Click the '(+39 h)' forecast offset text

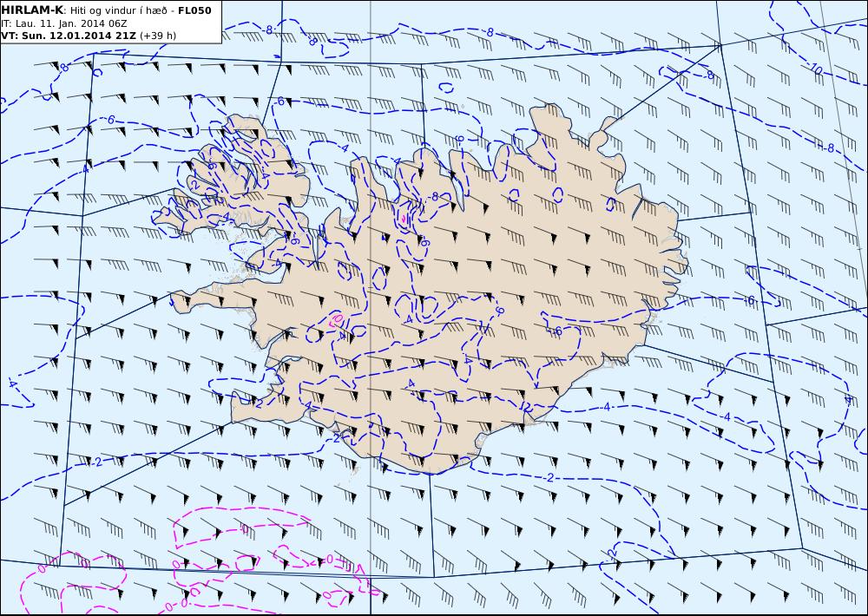click(x=158, y=36)
